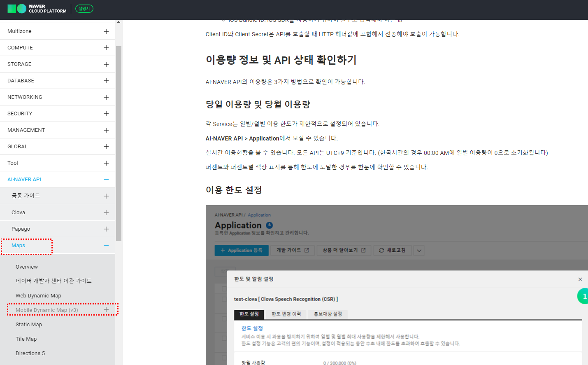The height and width of the screenshot is (365, 588).
Task: Expand the COMPUTE section plus icon
Action: [x=106, y=48]
